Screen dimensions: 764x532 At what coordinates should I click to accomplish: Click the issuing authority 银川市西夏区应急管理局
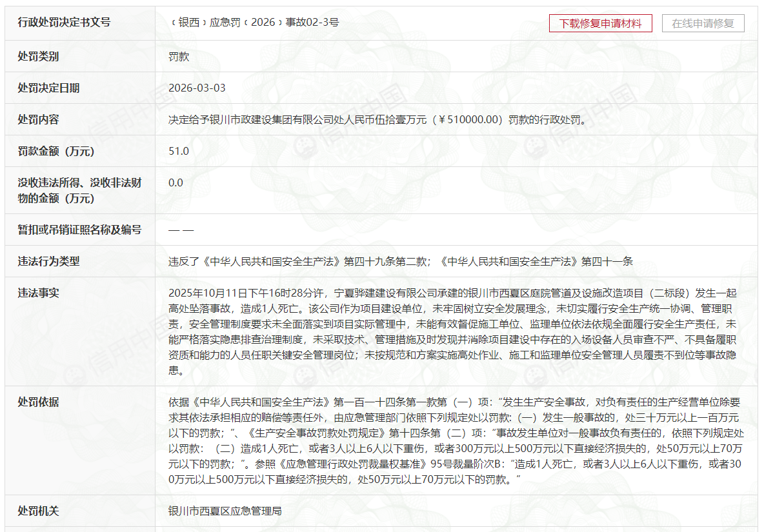point(225,511)
